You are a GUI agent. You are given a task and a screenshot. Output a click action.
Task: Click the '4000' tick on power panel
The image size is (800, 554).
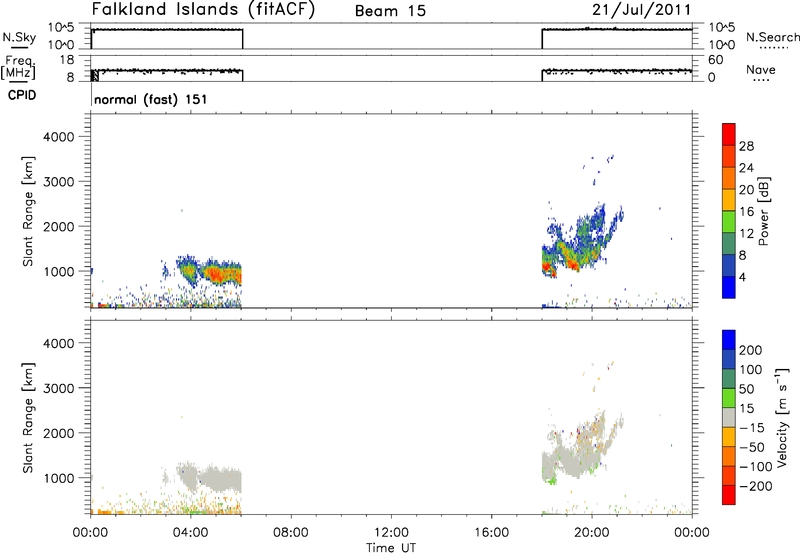(59, 137)
